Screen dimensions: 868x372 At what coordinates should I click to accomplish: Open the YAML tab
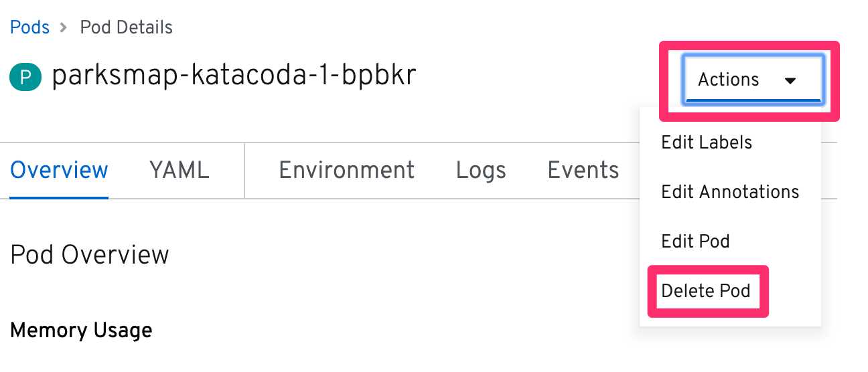(179, 170)
